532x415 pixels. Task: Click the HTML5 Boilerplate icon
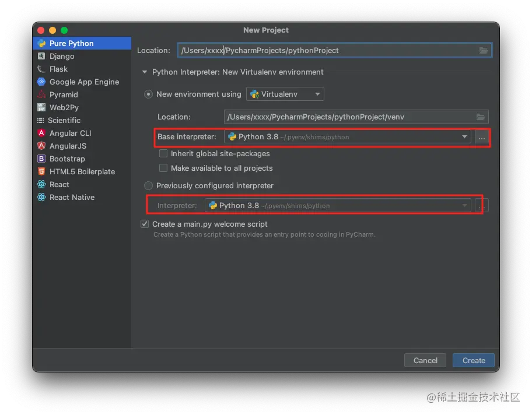point(41,171)
